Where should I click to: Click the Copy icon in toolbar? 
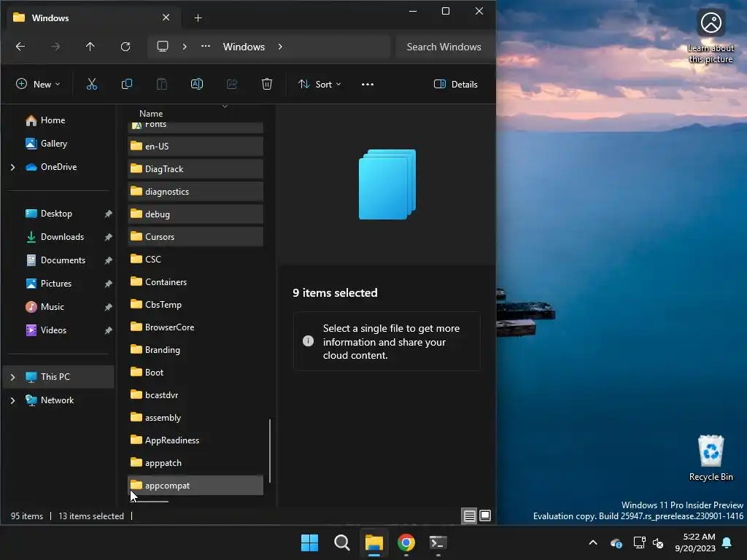(x=127, y=85)
